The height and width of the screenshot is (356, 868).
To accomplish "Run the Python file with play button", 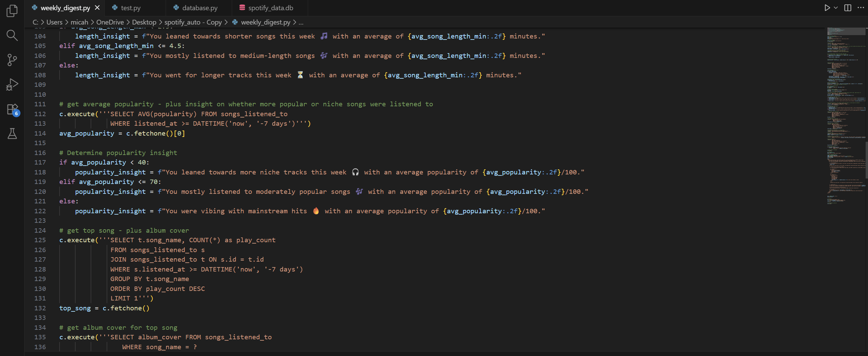I will click(x=827, y=7).
